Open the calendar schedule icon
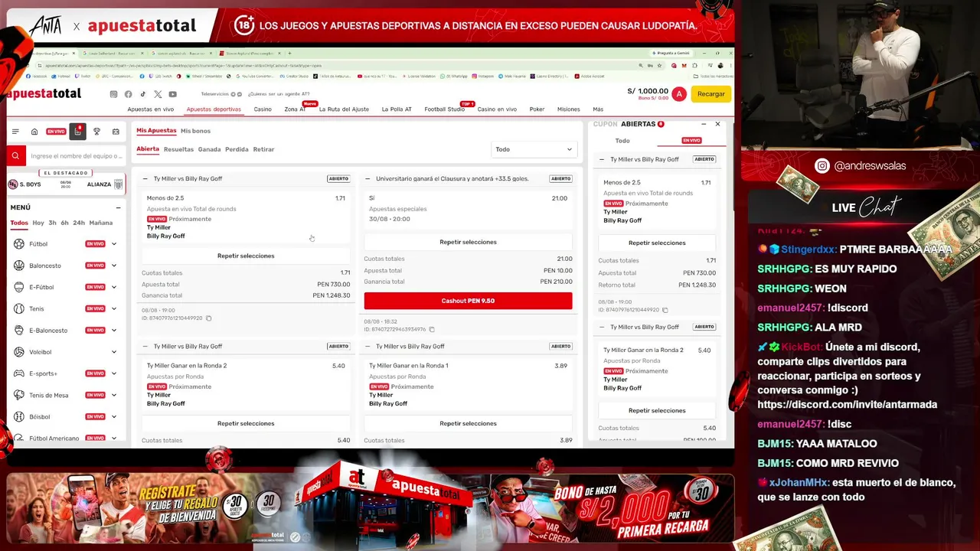Screen dimensions: 980x551 [116, 132]
